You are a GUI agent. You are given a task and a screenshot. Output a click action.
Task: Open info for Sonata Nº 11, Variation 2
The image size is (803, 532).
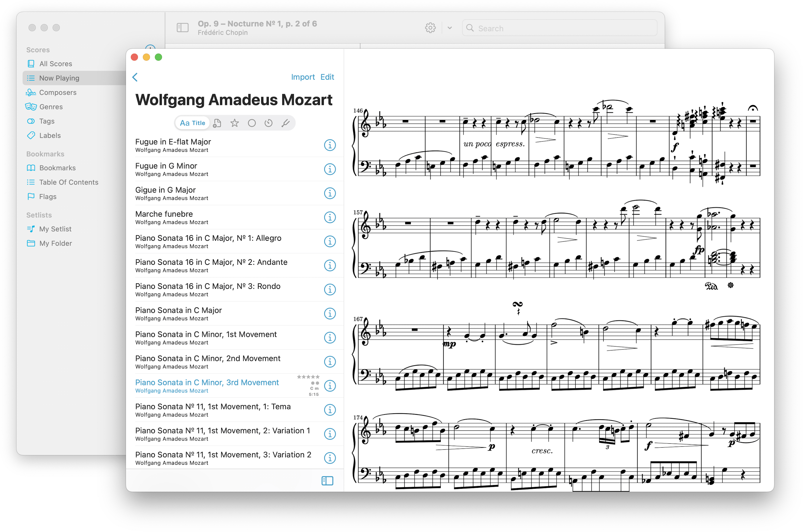[x=330, y=458]
